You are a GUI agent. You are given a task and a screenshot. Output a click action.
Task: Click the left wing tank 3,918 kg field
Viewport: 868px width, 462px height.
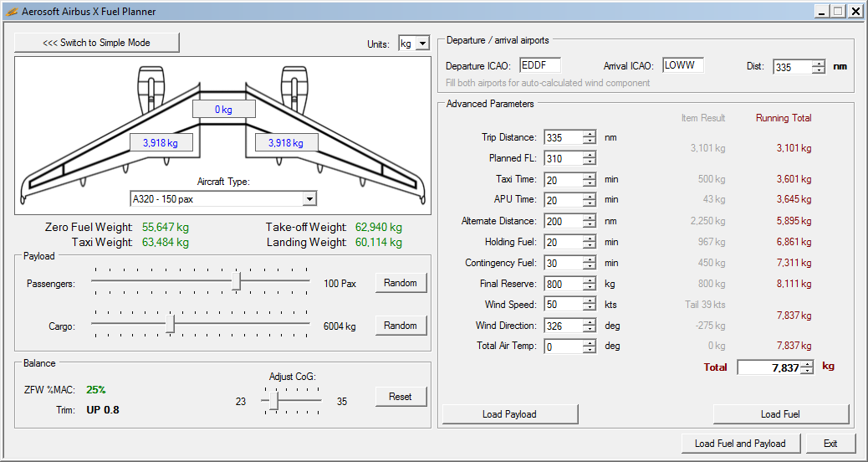point(161,143)
